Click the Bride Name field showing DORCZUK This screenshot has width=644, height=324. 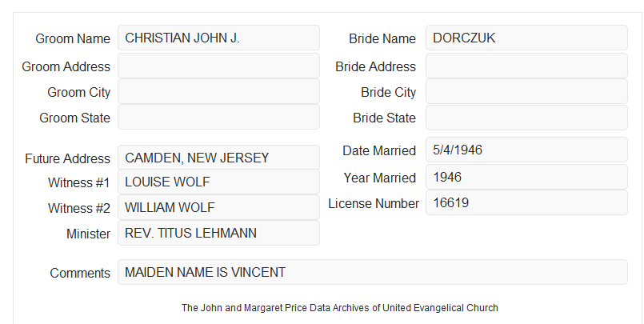click(x=526, y=38)
